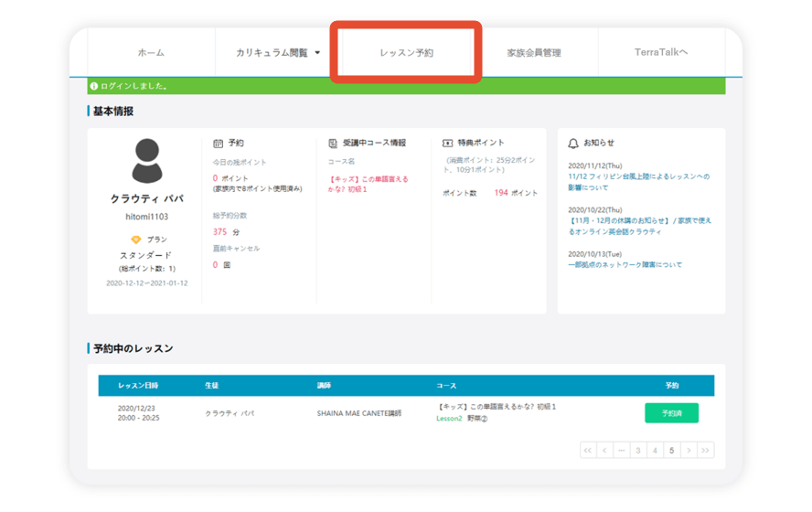Click the info icon in the green login banner
Screen dimensions: 812x512
coord(93,87)
